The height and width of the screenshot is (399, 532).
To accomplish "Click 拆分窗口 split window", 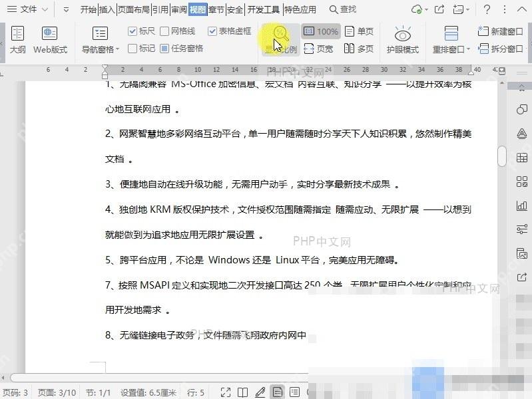I will pos(501,49).
